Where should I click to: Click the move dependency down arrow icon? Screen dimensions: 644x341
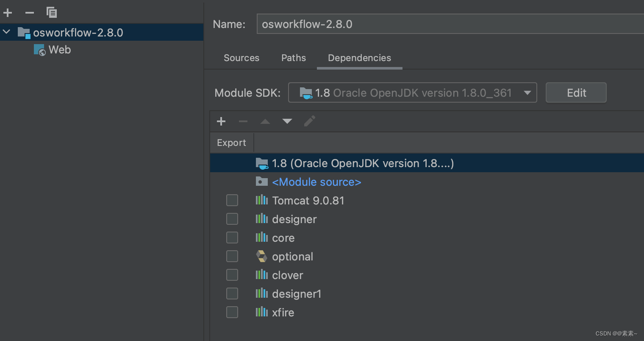coord(287,121)
